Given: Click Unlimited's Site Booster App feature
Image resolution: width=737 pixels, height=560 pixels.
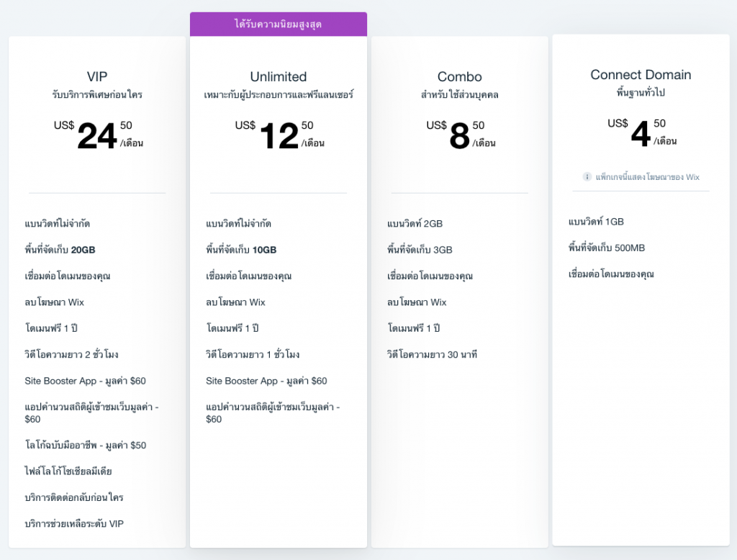Looking at the screenshot, I should (266, 381).
